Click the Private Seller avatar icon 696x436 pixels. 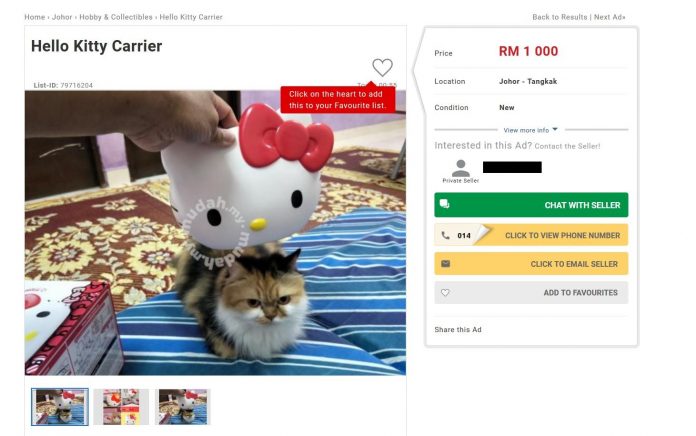tap(461, 168)
